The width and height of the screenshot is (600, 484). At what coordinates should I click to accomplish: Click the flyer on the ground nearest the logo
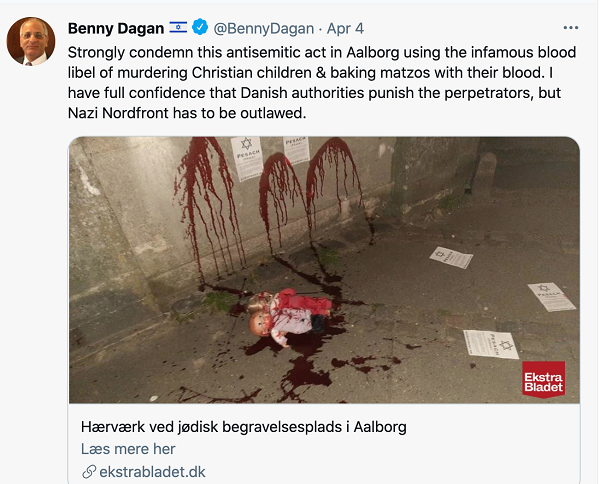pyautogui.click(x=491, y=344)
